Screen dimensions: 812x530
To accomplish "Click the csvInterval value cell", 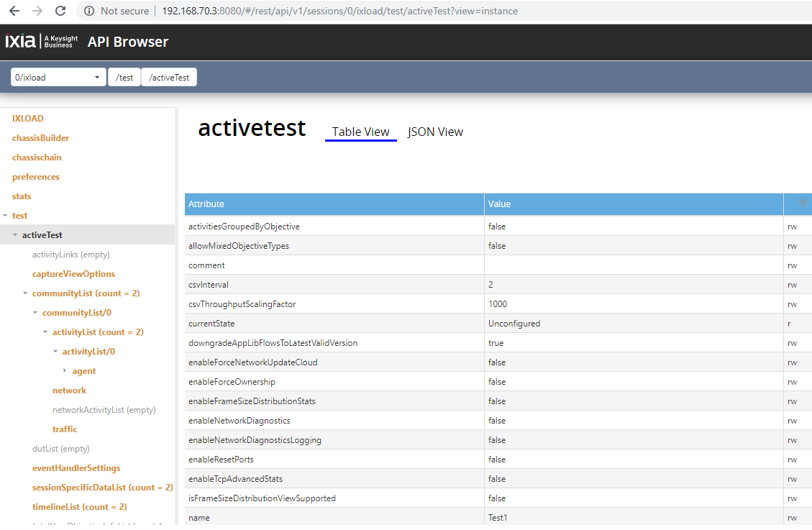I will pos(633,285).
